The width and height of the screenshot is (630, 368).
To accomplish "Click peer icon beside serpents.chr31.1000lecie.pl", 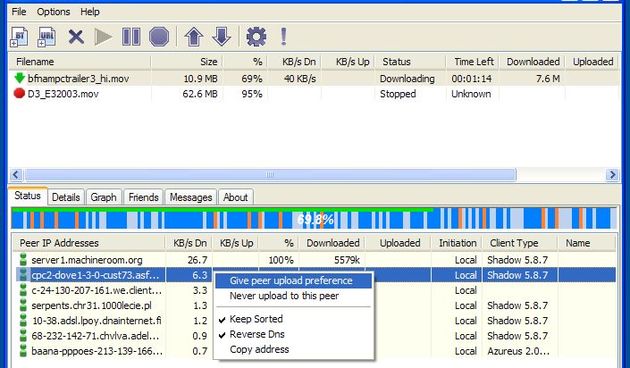I will (23, 305).
